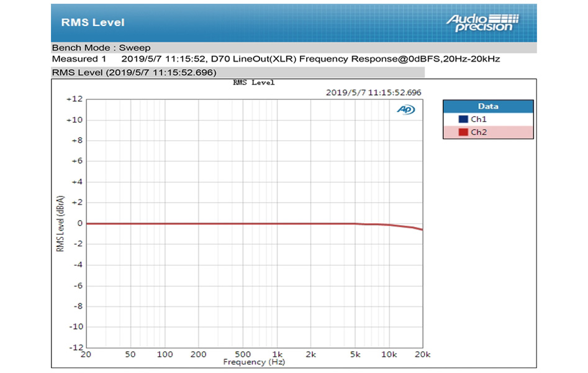Click the 20k x-axis tick label
The height and width of the screenshot is (373, 588).
click(x=422, y=354)
